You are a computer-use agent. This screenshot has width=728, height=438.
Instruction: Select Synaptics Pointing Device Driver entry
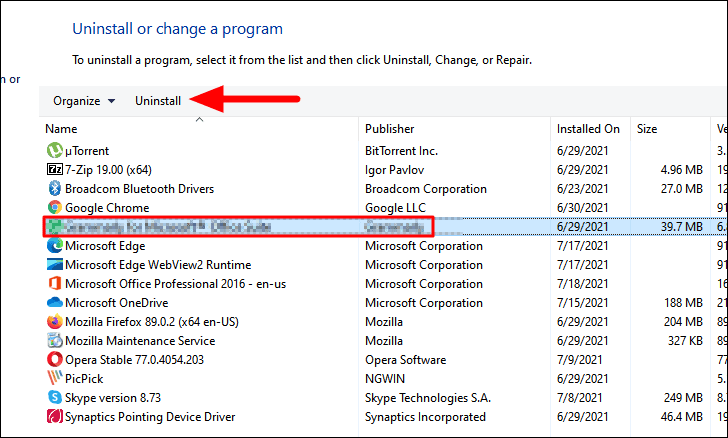pyautogui.click(x=150, y=417)
